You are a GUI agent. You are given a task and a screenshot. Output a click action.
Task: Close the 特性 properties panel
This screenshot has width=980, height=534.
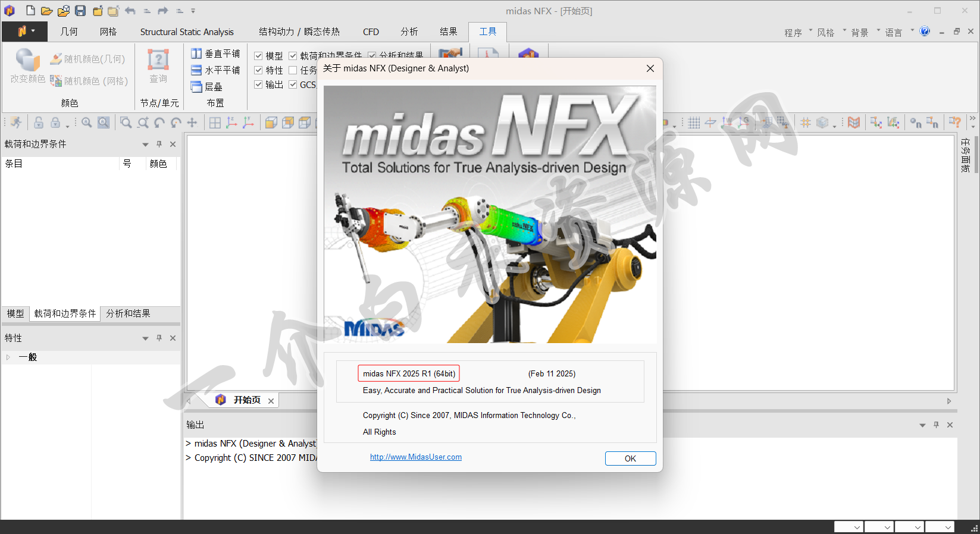[173, 338]
